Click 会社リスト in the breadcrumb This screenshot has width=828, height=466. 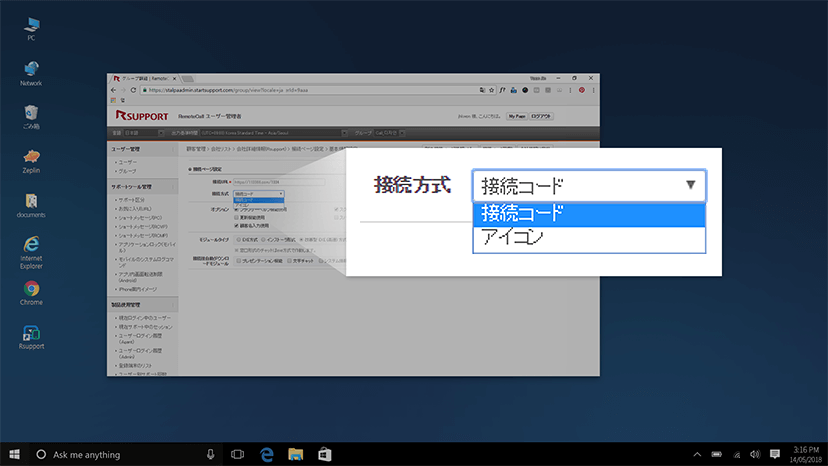(221, 150)
